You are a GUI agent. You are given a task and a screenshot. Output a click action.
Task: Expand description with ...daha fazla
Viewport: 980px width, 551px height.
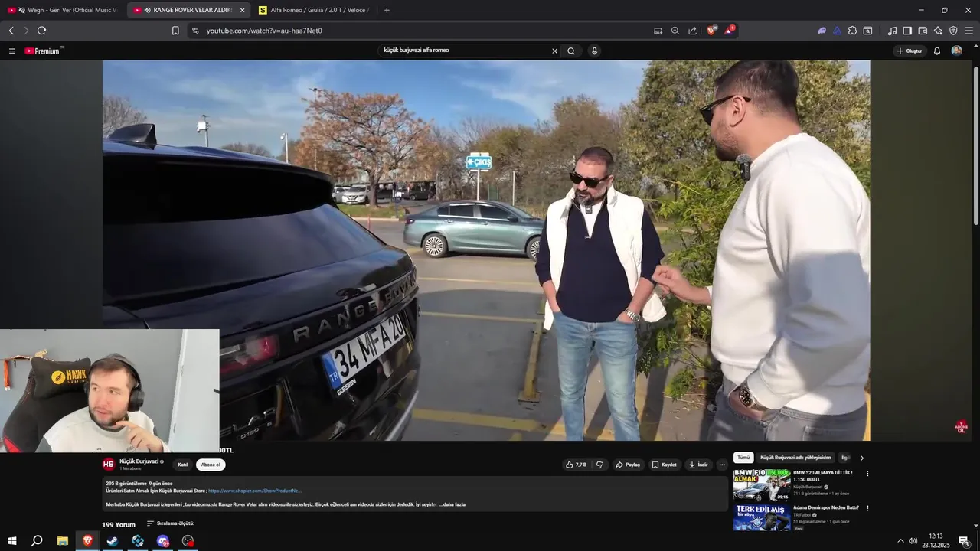tap(452, 504)
